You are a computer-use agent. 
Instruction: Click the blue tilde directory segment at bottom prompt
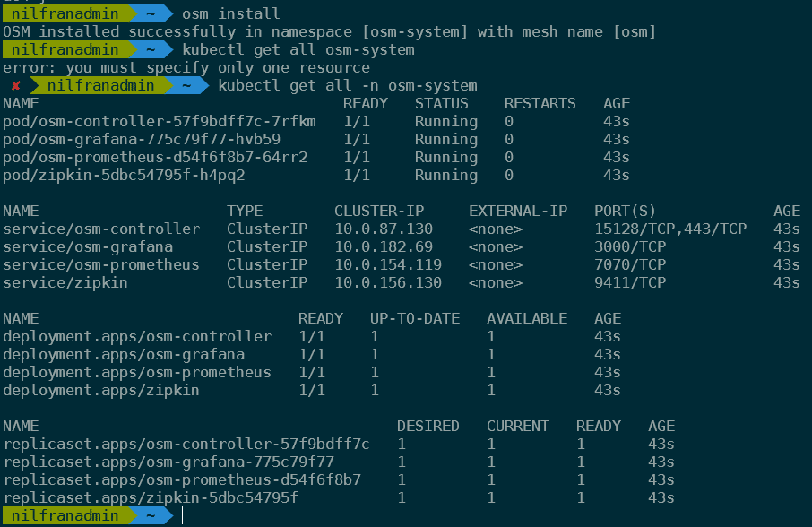(151, 515)
